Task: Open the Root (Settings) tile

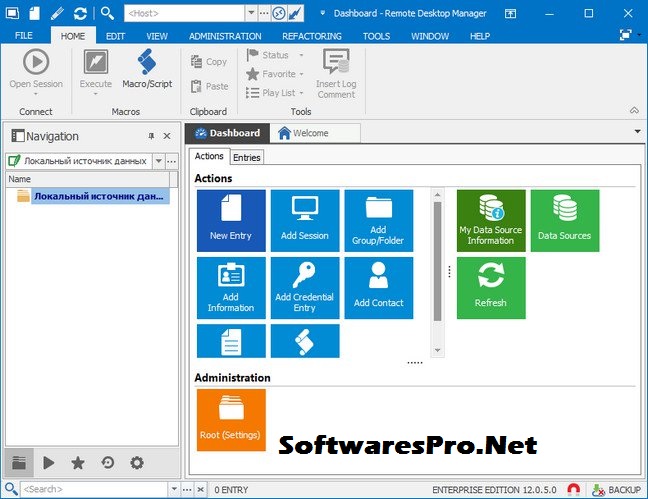Action: [x=231, y=420]
